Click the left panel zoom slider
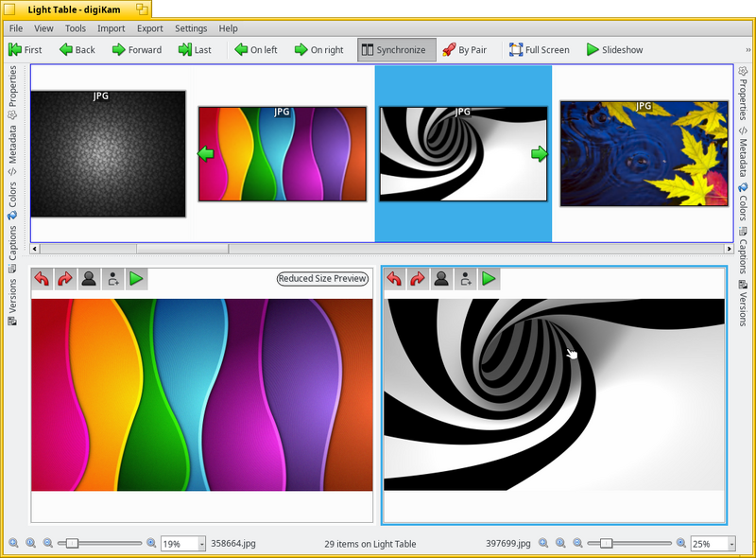756x558 pixels. click(x=100, y=544)
